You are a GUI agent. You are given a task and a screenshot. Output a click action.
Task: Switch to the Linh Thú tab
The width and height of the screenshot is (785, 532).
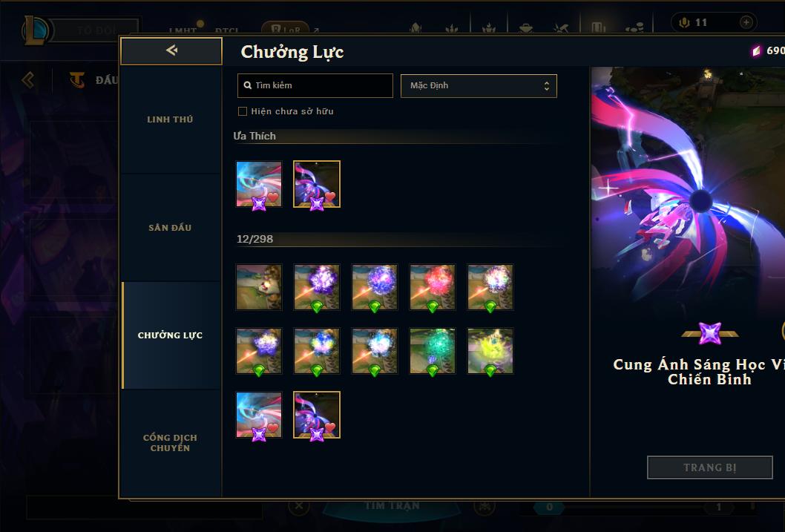170,119
